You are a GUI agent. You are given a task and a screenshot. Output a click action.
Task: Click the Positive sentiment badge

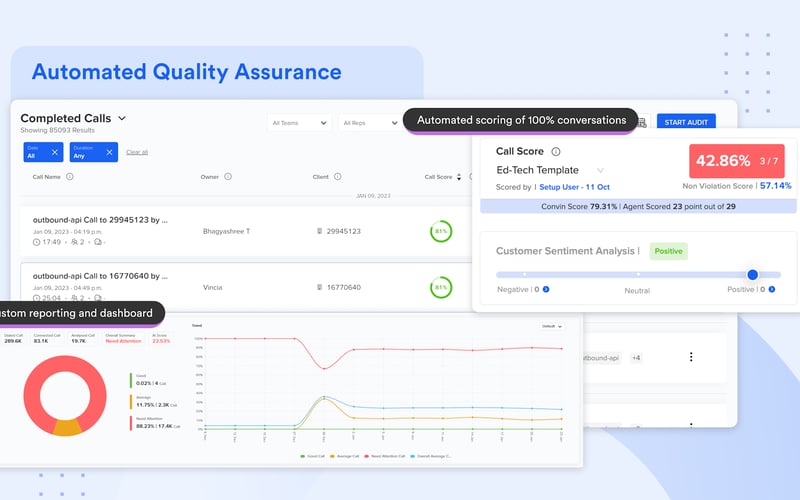click(x=668, y=251)
